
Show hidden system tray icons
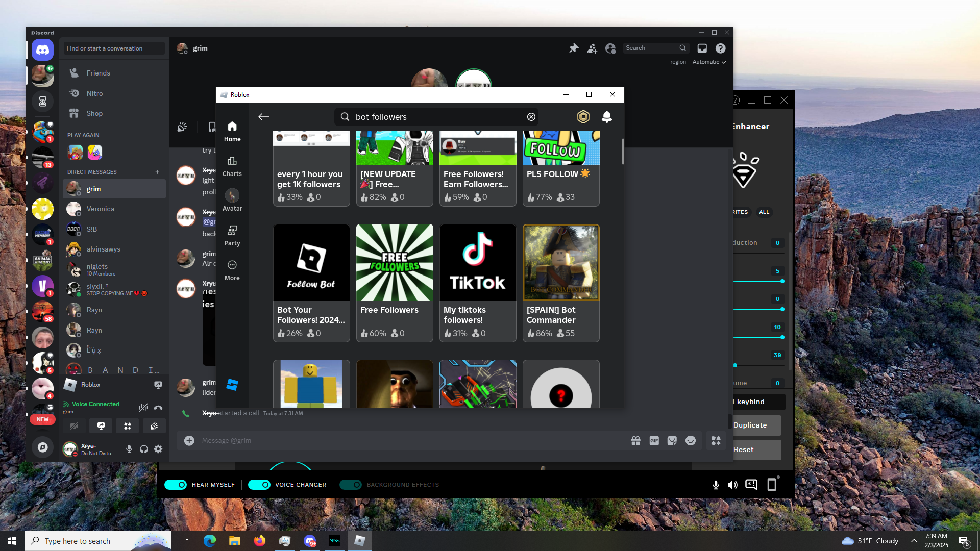(914, 541)
